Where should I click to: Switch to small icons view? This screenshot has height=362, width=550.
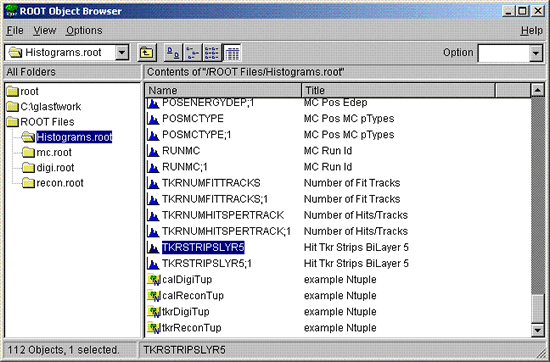coord(193,53)
